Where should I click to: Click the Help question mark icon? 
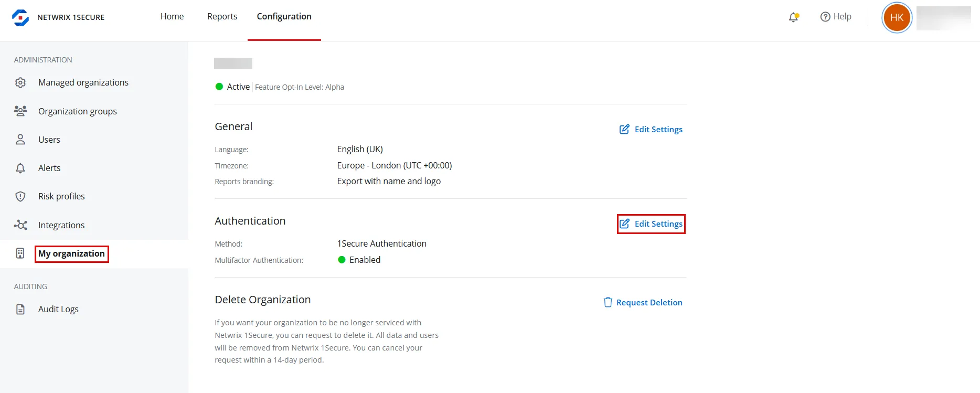click(x=825, y=17)
